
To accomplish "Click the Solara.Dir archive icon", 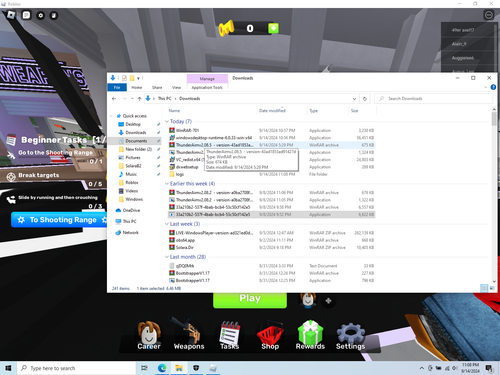I will click(x=172, y=247).
